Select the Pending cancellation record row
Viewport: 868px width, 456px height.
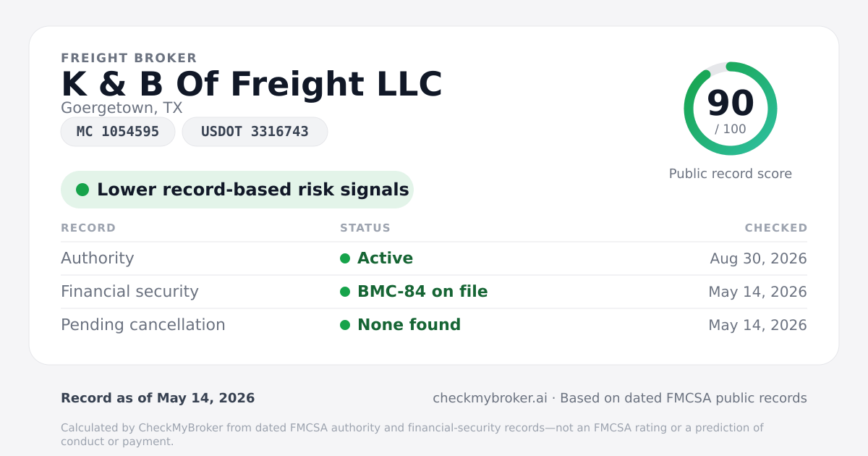(434, 325)
